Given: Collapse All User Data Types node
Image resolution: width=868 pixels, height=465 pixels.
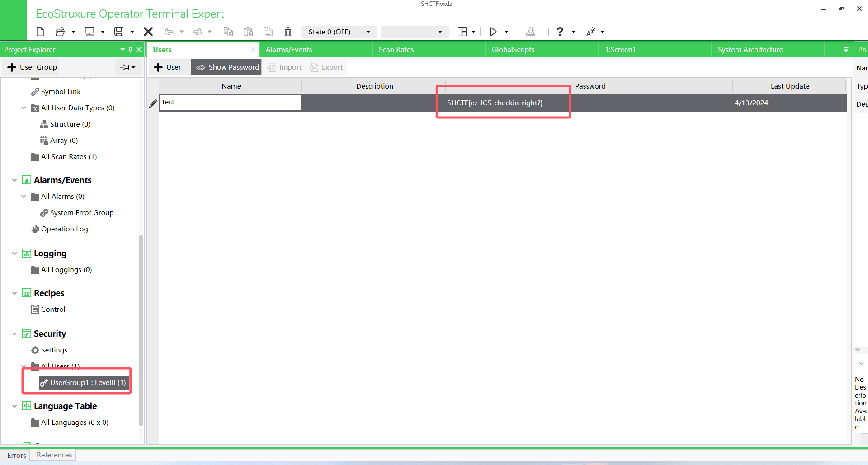Looking at the screenshot, I should tap(24, 108).
